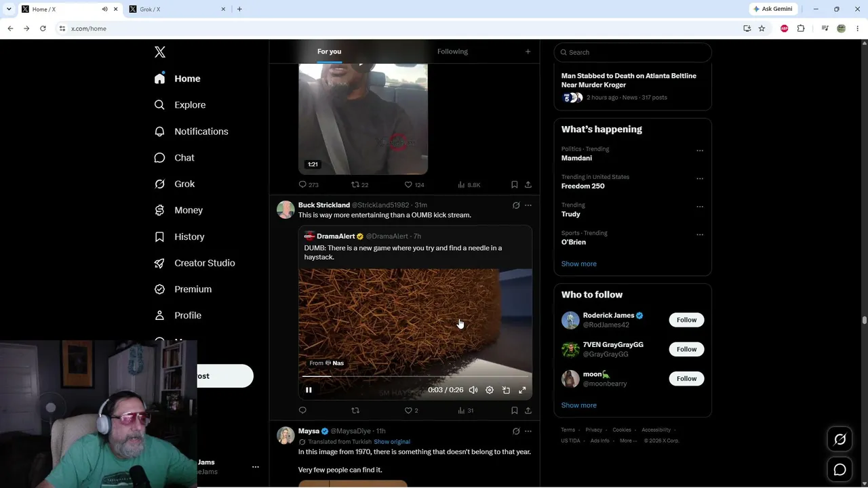The image size is (868, 488).
Task: Bookmark this page with the star
Action: pyautogui.click(x=762, y=28)
